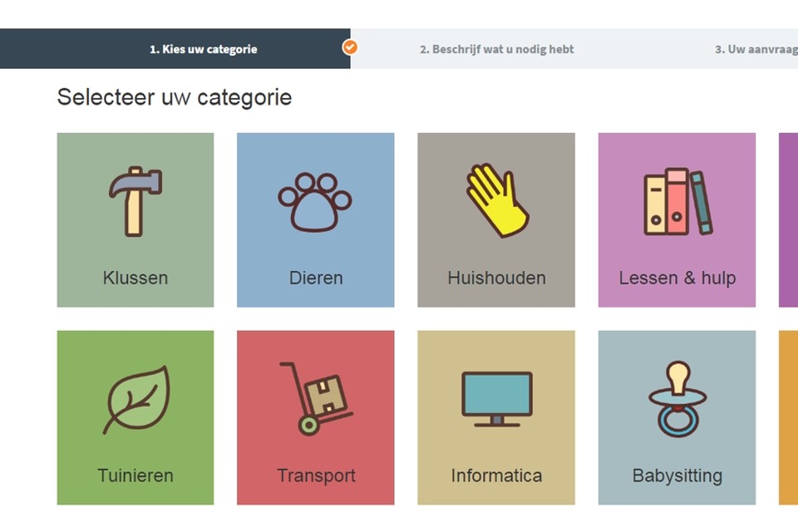The image size is (798, 532).
Task: Pick the books icon for Lessen & hulp
Action: click(x=678, y=202)
